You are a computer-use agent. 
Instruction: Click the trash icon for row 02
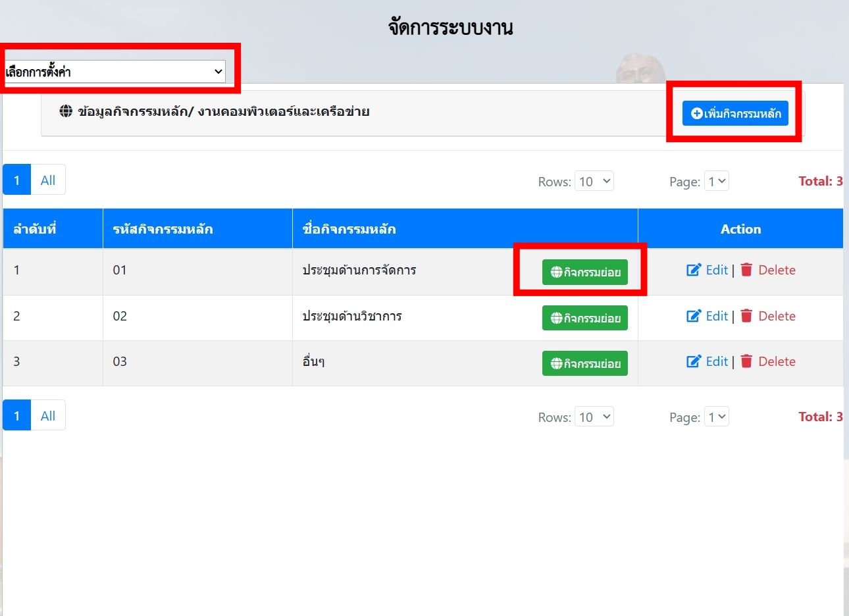click(x=746, y=316)
